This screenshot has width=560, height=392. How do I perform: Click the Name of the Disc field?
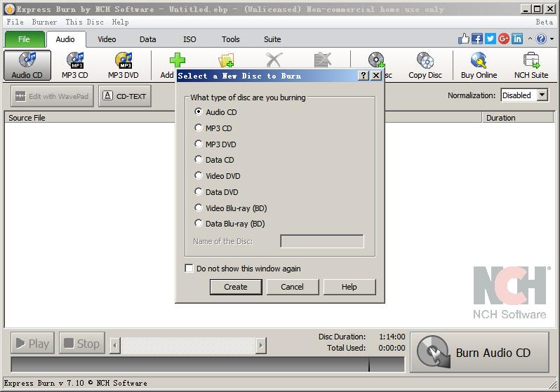tap(322, 241)
